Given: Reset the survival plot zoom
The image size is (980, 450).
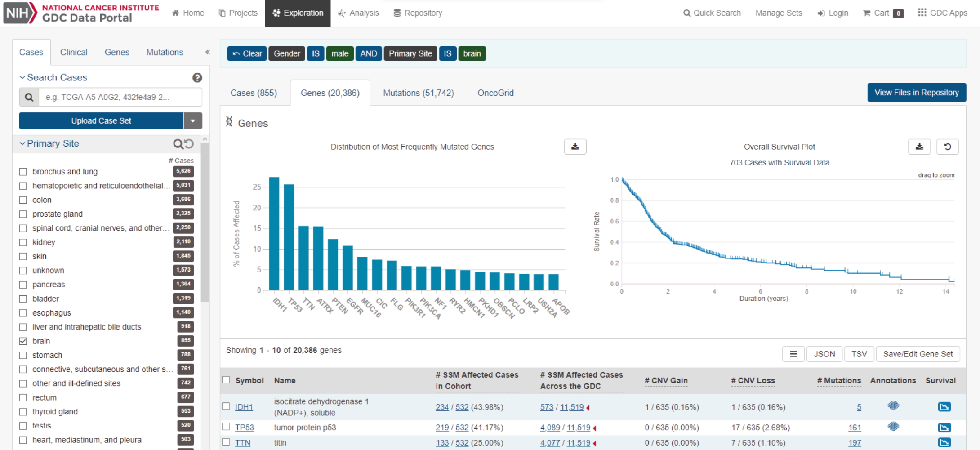Looking at the screenshot, I should click(x=947, y=147).
